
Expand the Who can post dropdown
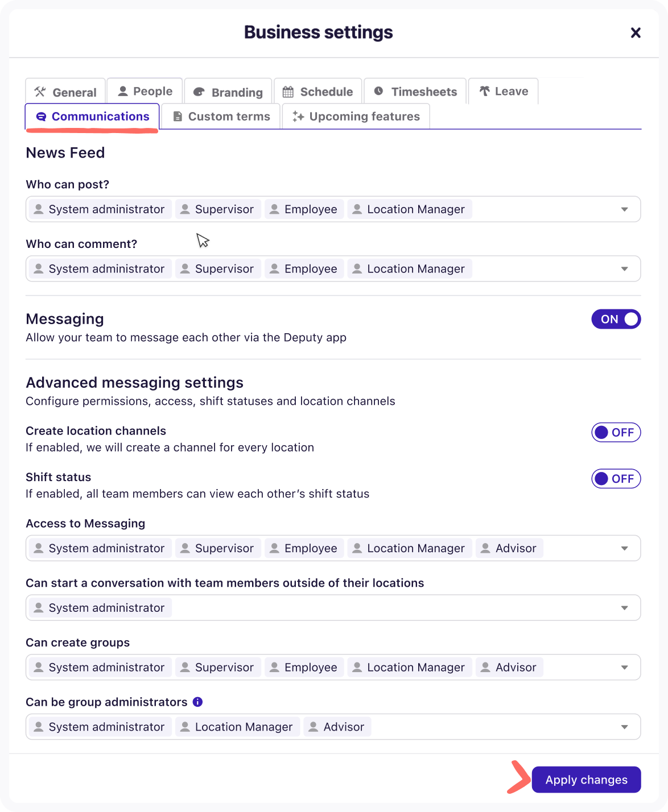click(x=624, y=209)
